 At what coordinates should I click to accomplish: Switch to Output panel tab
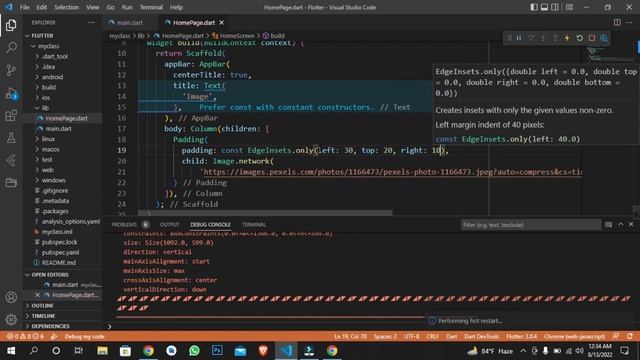169,224
